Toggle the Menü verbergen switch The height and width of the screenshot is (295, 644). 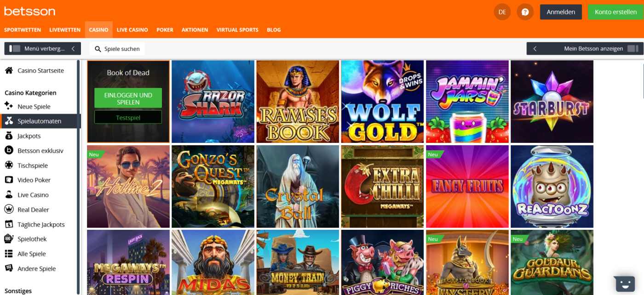pos(15,49)
